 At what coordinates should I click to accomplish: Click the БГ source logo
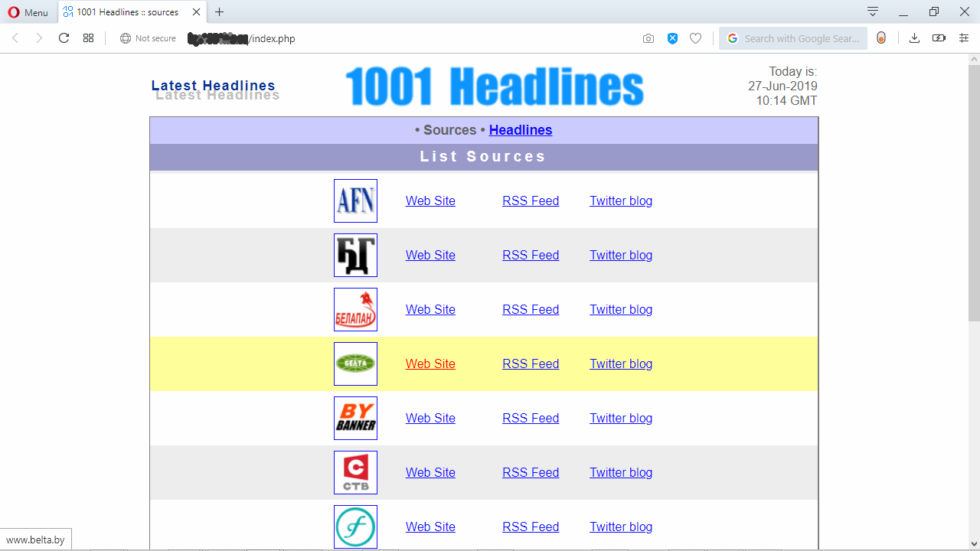[x=355, y=255]
